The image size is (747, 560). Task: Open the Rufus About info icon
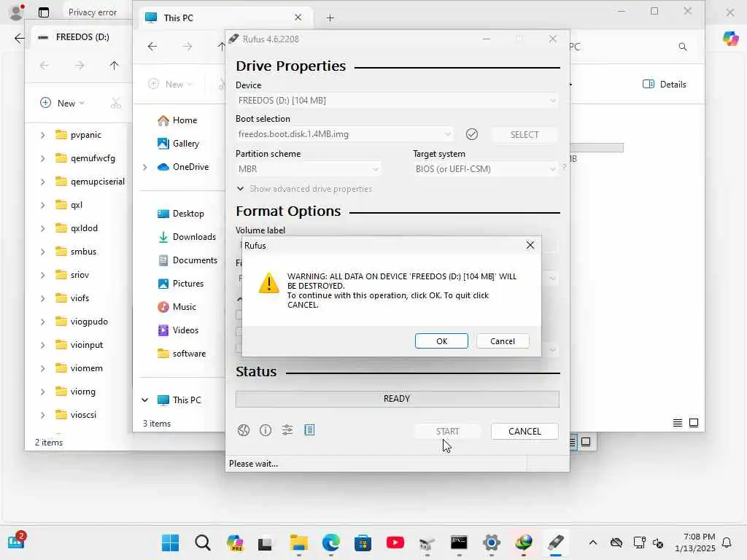point(266,430)
